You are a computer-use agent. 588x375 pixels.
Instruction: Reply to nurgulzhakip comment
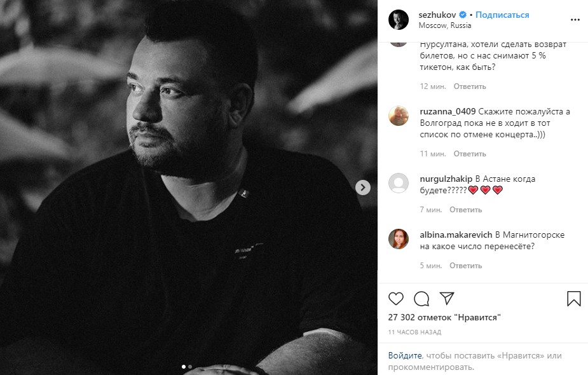pyautogui.click(x=465, y=210)
